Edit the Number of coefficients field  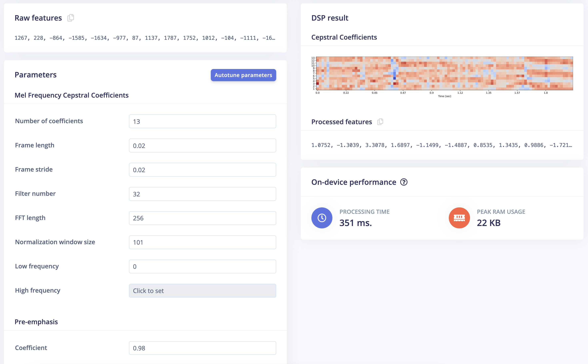coord(202,121)
